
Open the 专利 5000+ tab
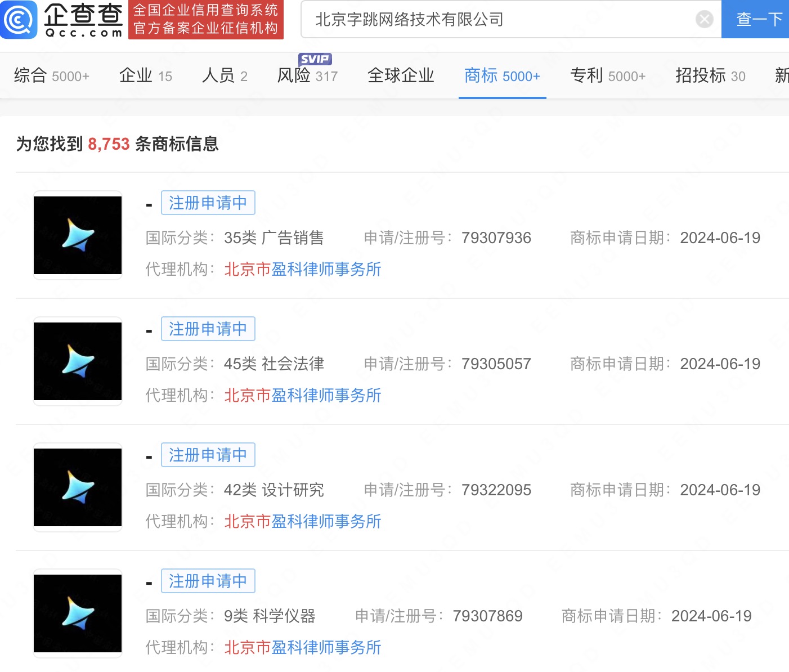coord(608,75)
